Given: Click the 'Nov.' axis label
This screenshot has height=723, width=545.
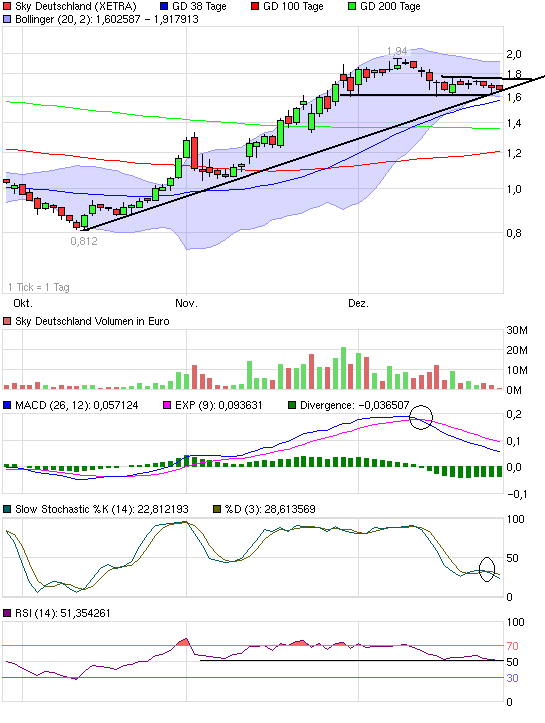Looking at the screenshot, I should (186, 303).
